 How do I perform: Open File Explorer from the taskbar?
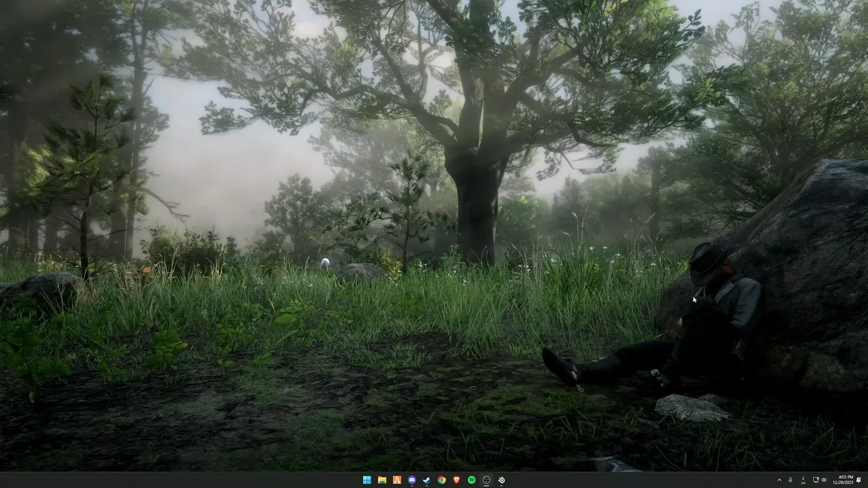point(382,480)
